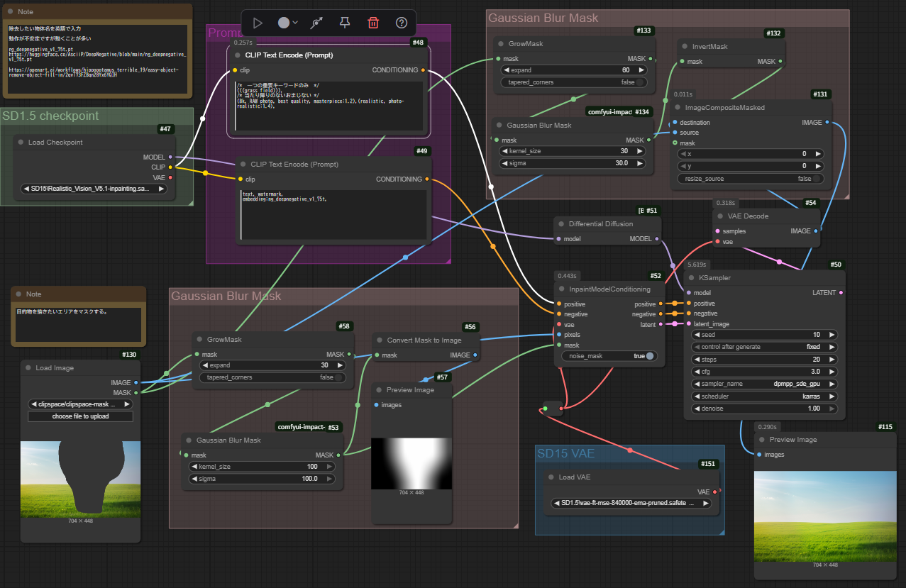Open the Load Checkpoint model name dropdown

[x=94, y=189]
